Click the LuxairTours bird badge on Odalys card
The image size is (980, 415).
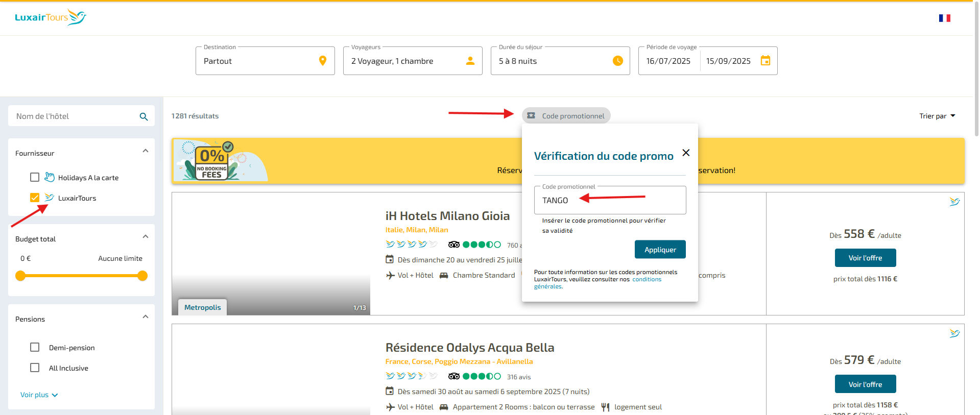pos(954,333)
